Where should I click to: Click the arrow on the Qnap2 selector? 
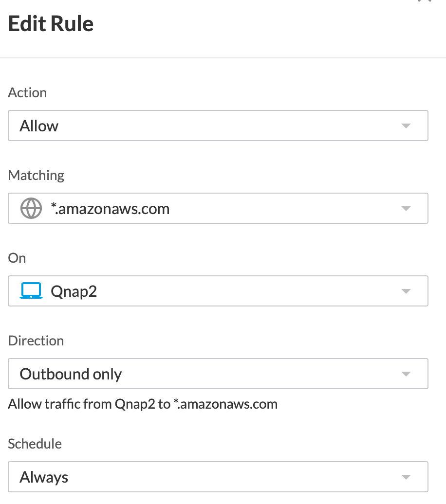coord(406,291)
